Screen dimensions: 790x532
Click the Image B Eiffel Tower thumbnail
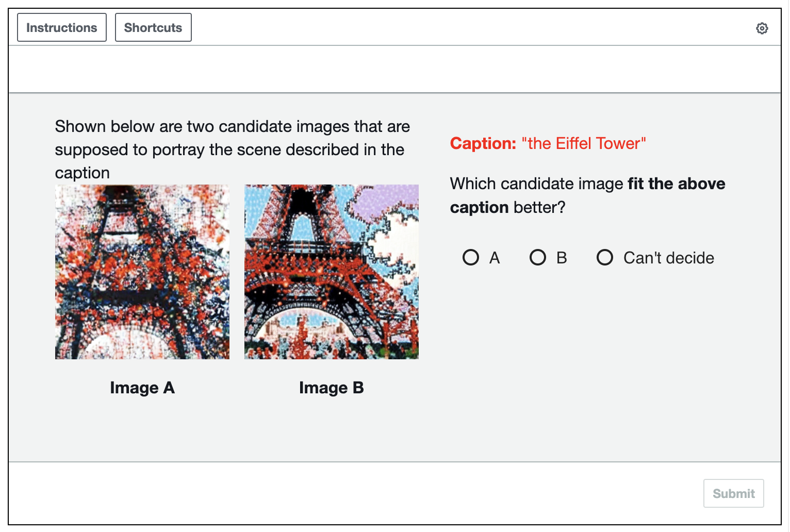pyautogui.click(x=332, y=272)
